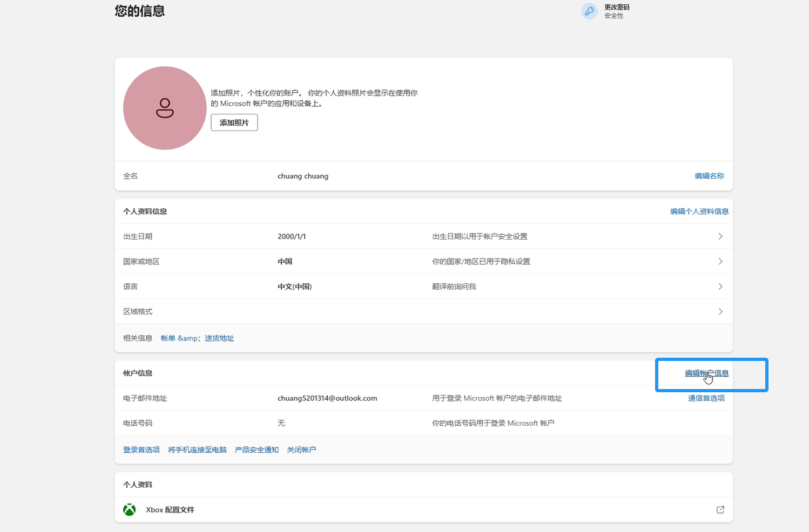Open the 帐单 & 送货地址 link
Screen dimensions: 809x532
click(197, 338)
